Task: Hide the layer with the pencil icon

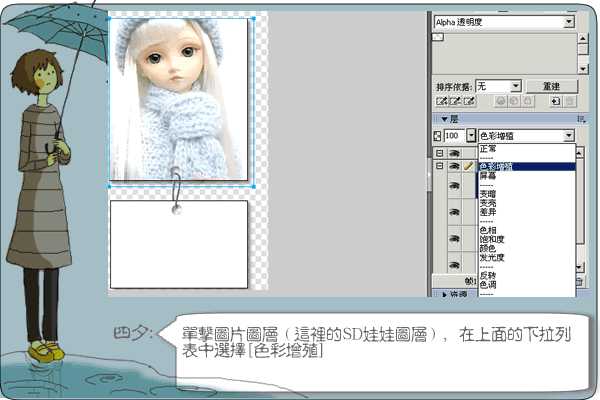Action: (454, 167)
